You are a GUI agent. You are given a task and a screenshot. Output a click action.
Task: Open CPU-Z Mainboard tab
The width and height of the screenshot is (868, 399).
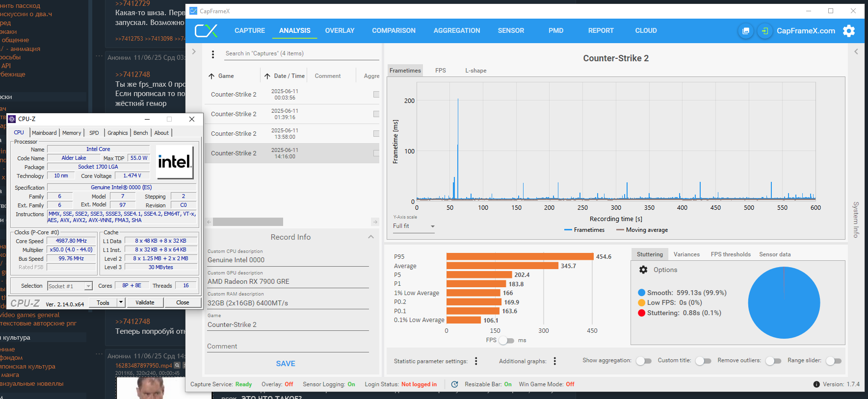coord(44,133)
